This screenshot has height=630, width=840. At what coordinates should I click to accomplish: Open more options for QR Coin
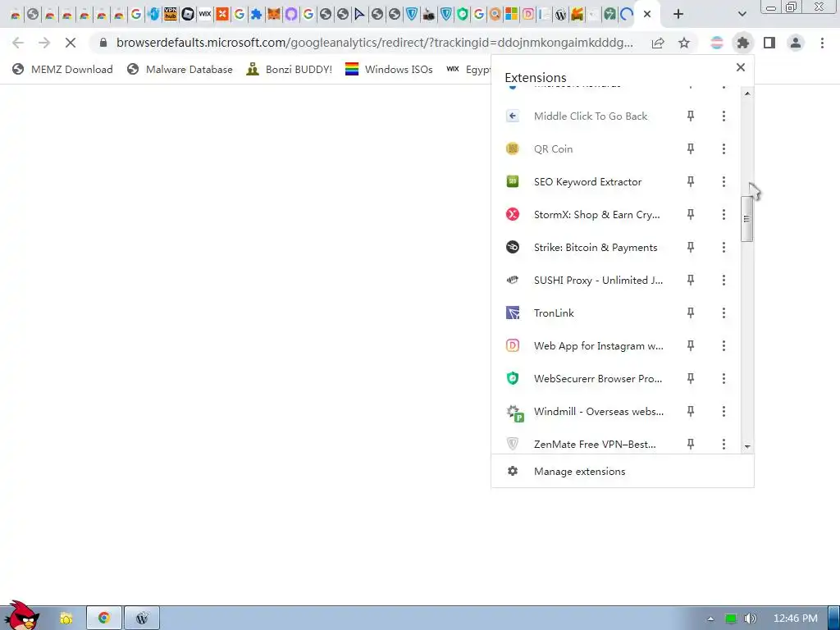724,148
